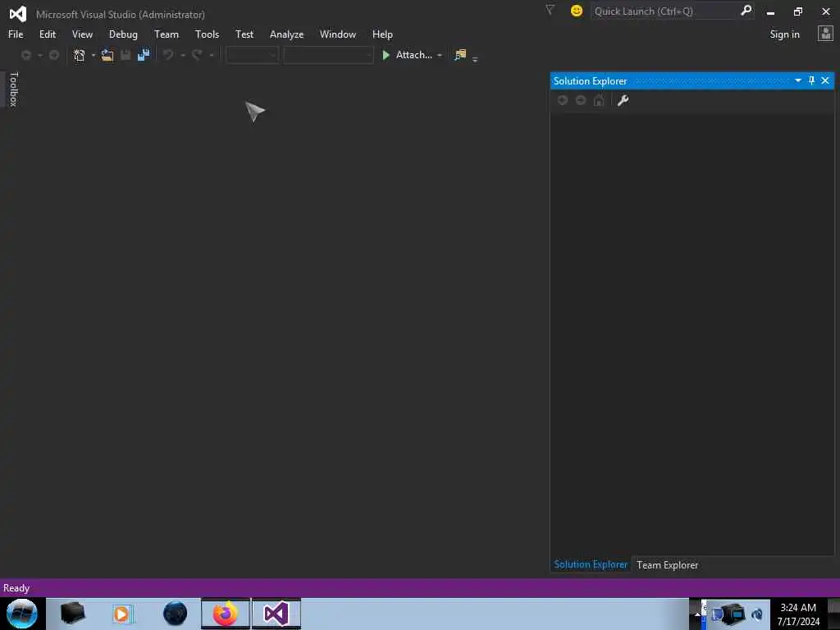Click the Redo toolbar icon
Image resolution: width=840 pixels, height=630 pixels.
197,55
